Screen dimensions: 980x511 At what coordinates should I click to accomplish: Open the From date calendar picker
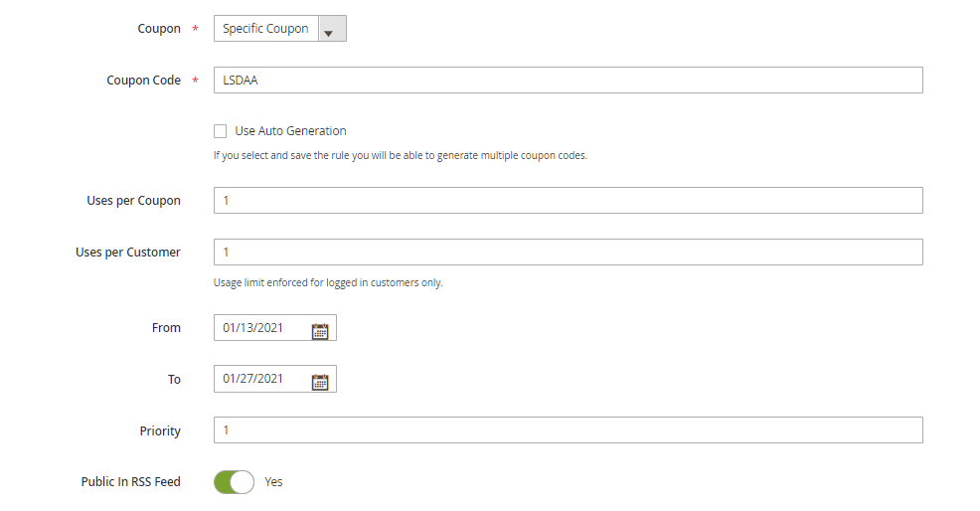tap(320, 332)
